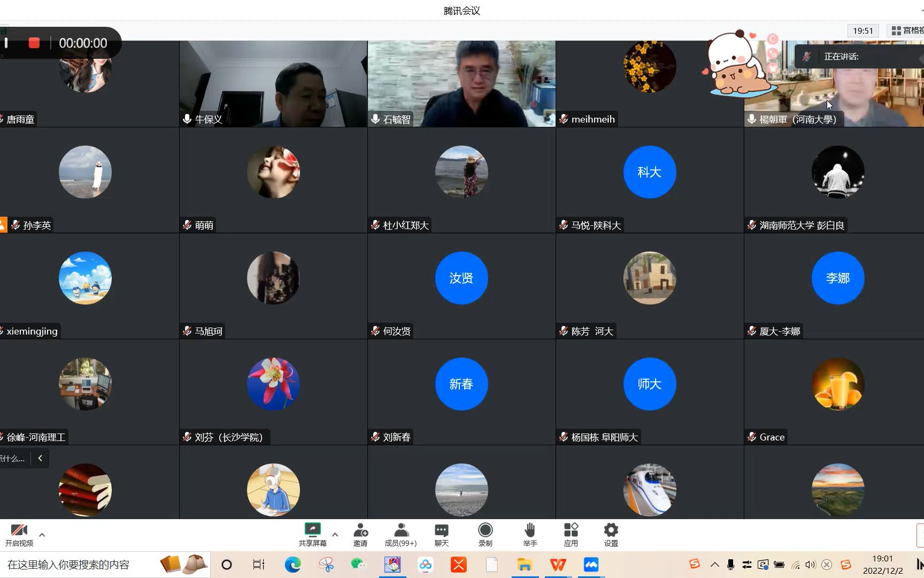Viewport: 924px width, 578px height.
Task: Open WPS Office on taskbar
Action: pos(558,565)
